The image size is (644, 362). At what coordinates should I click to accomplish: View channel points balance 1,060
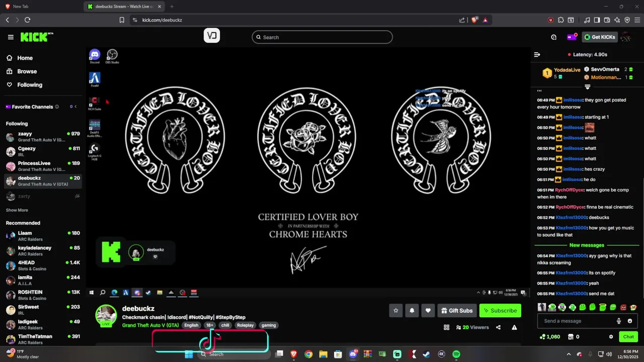(x=549, y=337)
